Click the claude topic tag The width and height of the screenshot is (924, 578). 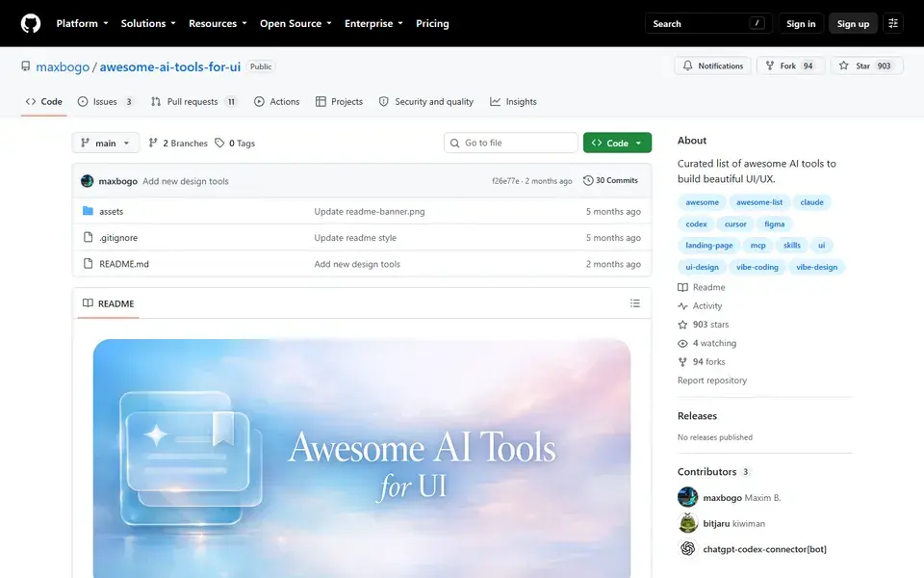(x=811, y=202)
